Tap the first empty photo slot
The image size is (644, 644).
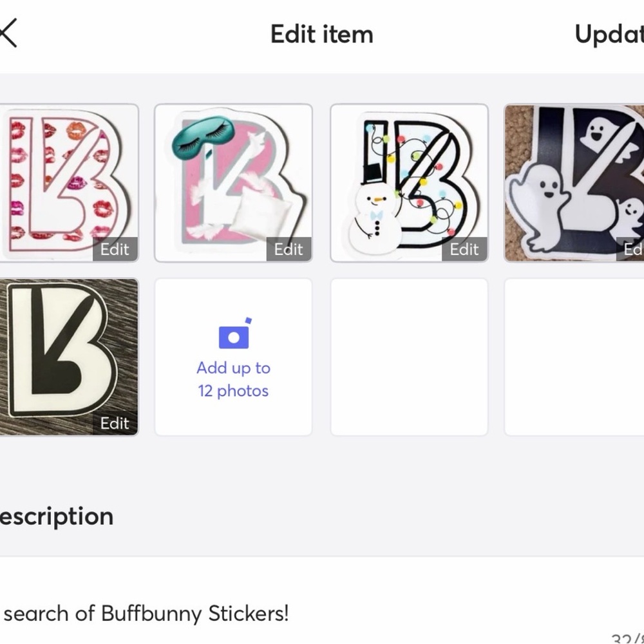pyautogui.click(x=410, y=356)
